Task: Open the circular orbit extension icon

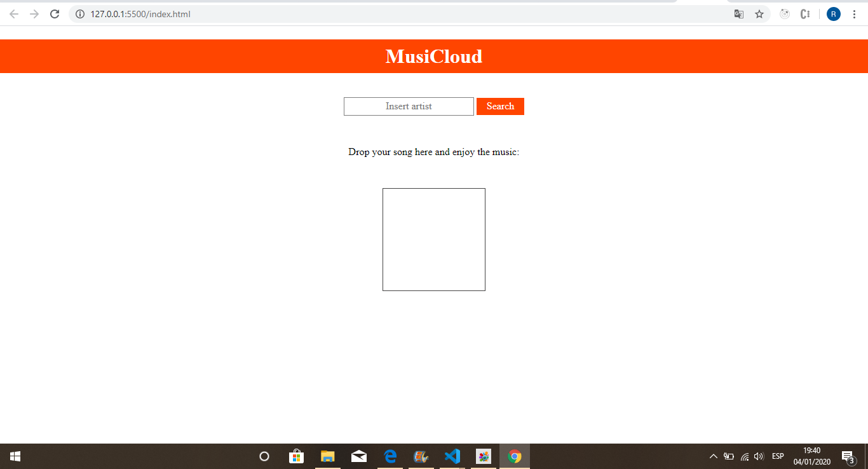Action: (x=785, y=14)
